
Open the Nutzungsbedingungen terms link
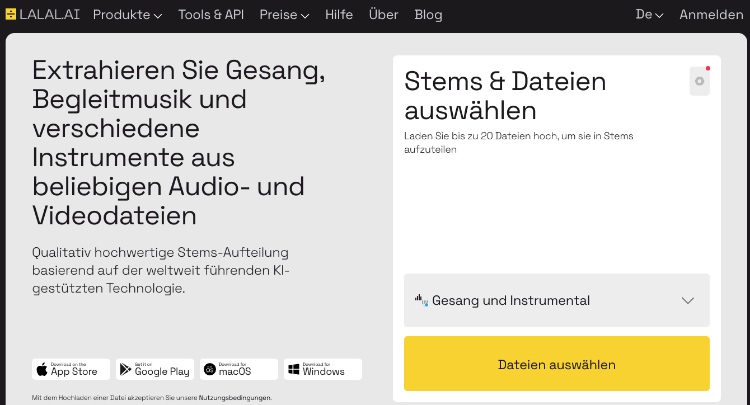point(234,398)
